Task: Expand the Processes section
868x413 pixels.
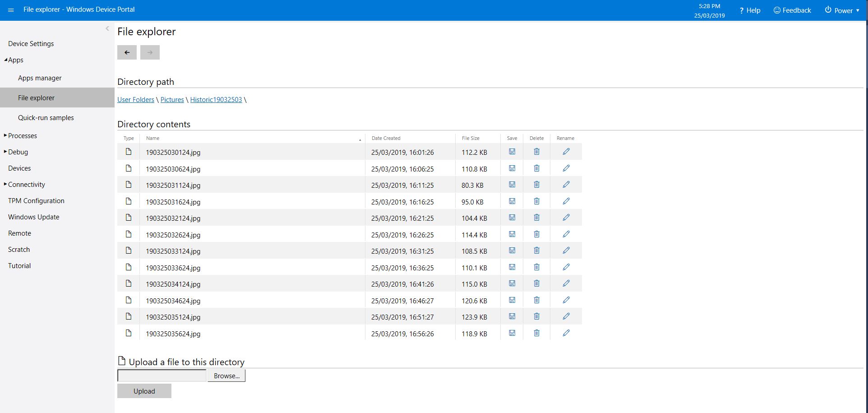Action: click(5, 135)
